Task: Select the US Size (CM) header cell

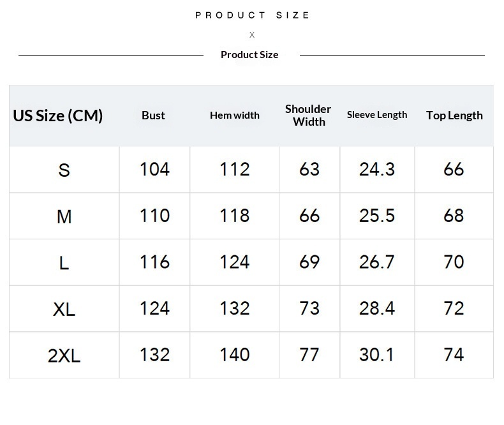Action: (58, 116)
